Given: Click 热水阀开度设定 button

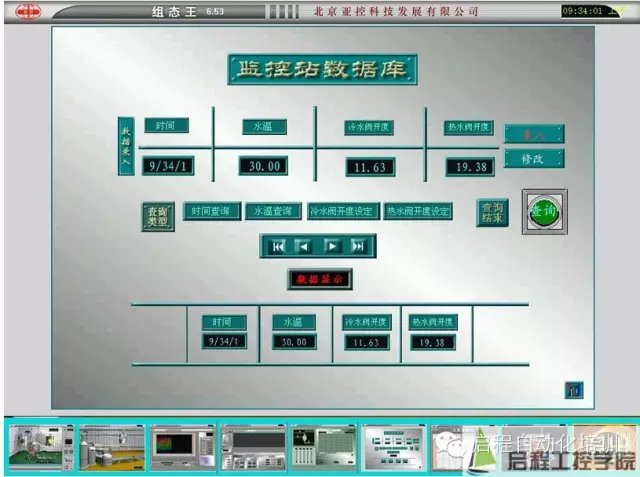Looking at the screenshot, I should tap(419, 212).
